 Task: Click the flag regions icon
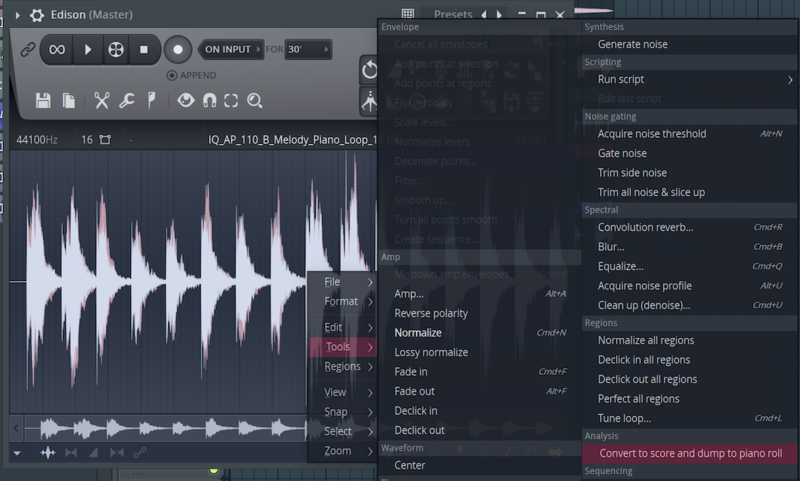(x=152, y=100)
